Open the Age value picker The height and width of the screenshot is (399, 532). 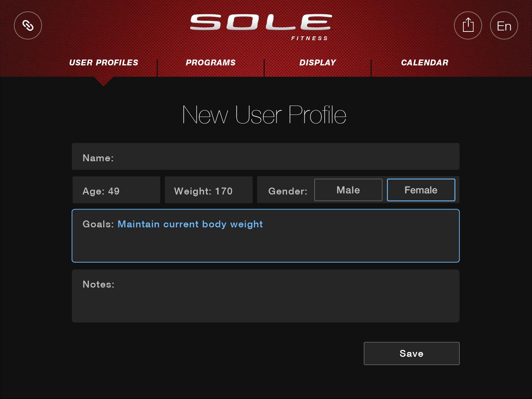click(x=116, y=190)
